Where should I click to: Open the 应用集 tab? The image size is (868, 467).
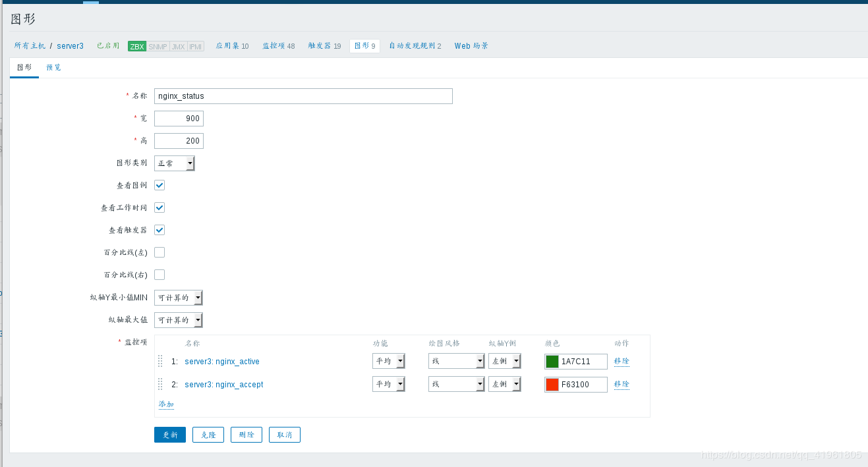[233, 46]
